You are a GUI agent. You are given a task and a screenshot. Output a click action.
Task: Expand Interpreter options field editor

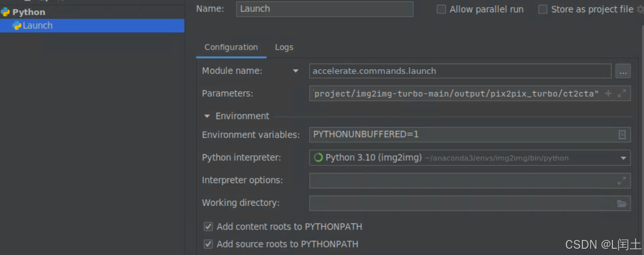click(622, 181)
